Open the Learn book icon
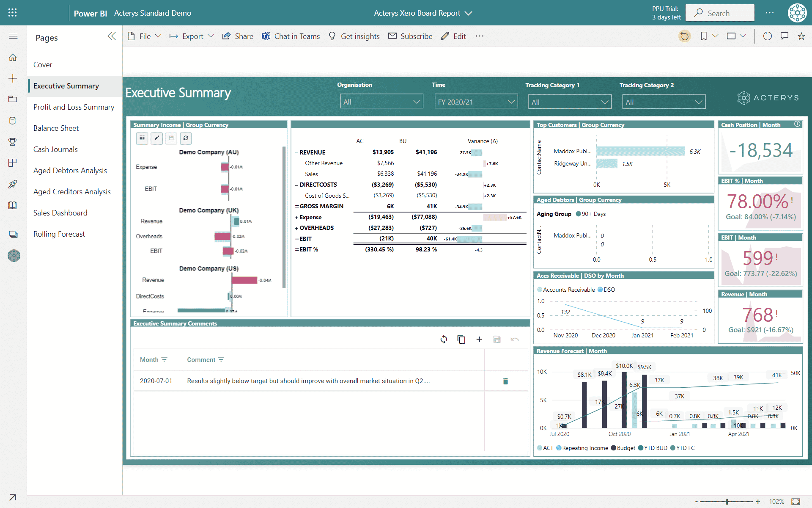Screen dimensions: 812x508 [x=13, y=205]
